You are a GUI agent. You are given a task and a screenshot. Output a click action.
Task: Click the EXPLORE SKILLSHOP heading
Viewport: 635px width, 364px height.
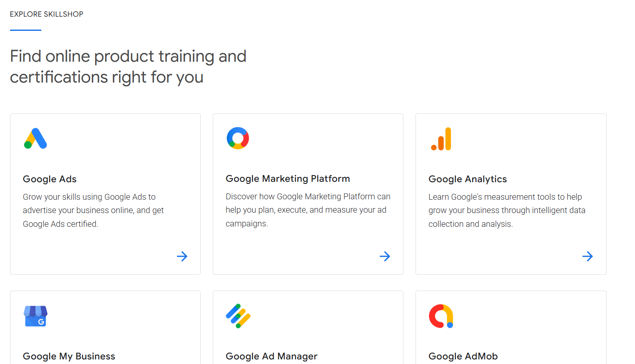tap(46, 14)
